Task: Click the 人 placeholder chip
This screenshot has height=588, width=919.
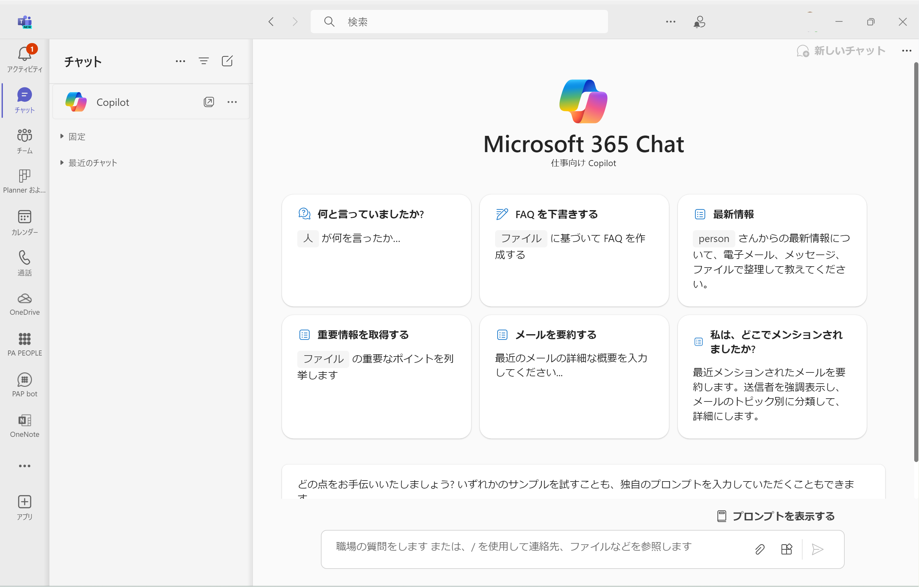Action: (x=308, y=238)
